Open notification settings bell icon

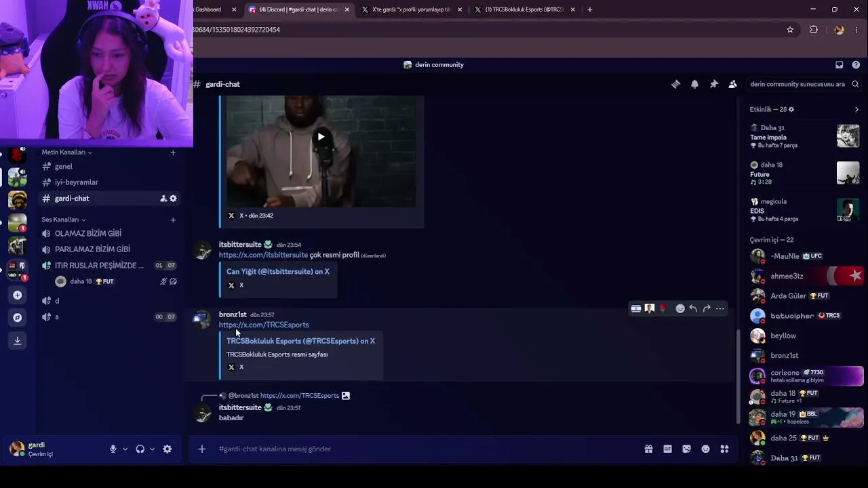pyautogui.click(x=694, y=84)
